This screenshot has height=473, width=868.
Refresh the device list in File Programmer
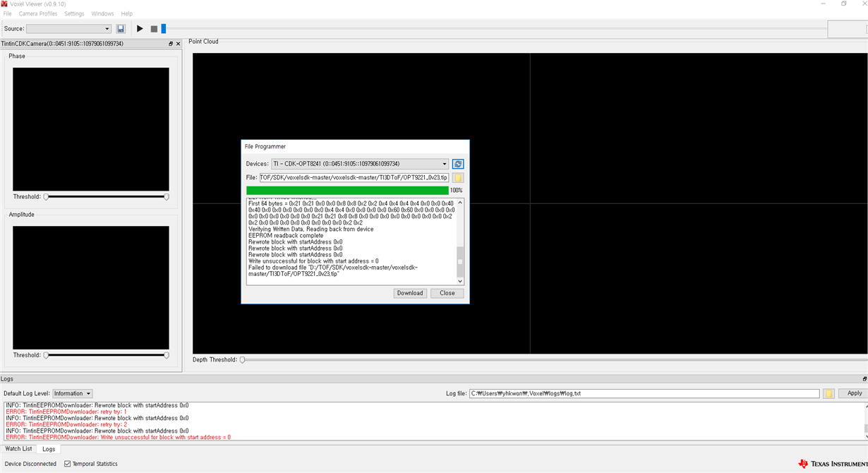458,164
